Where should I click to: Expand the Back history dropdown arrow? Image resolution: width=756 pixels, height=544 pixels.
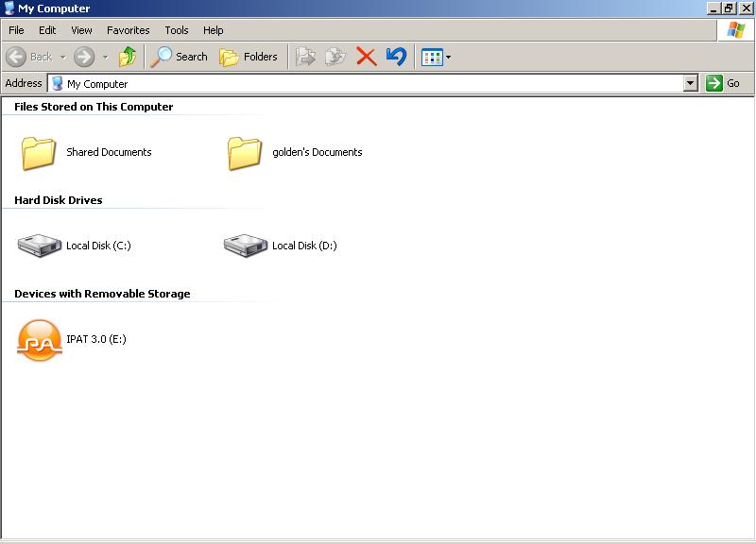pos(63,57)
